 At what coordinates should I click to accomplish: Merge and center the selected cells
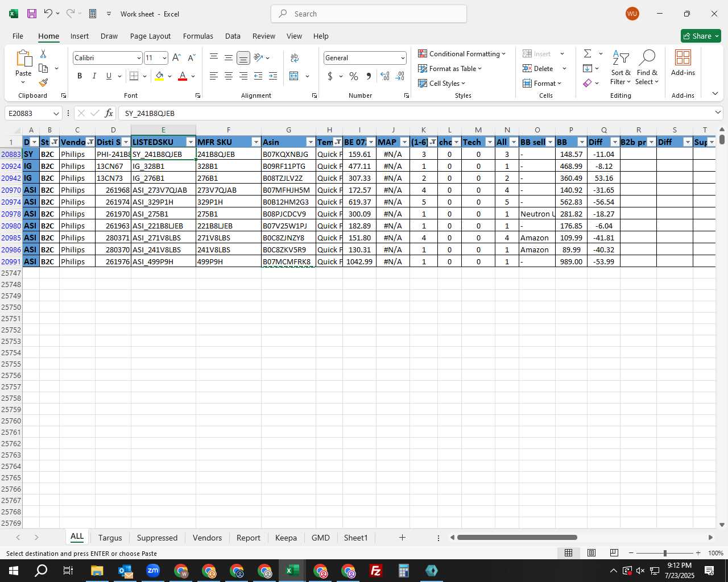point(294,76)
